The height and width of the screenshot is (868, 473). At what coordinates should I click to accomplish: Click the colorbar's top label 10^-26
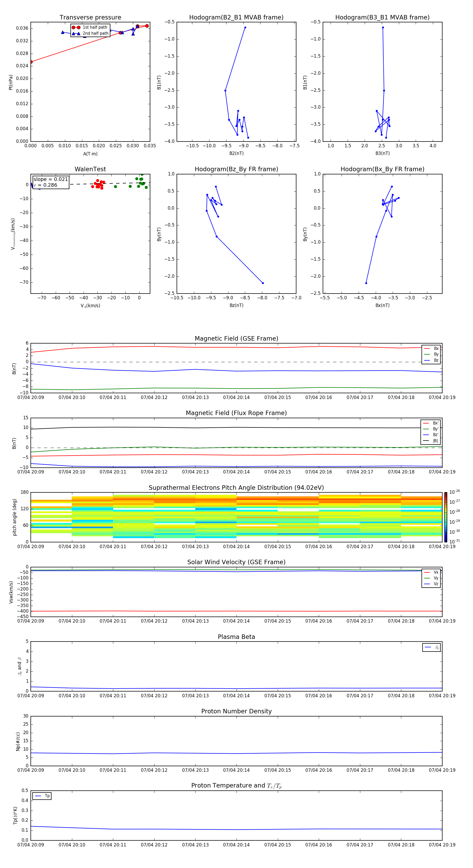click(x=455, y=492)
